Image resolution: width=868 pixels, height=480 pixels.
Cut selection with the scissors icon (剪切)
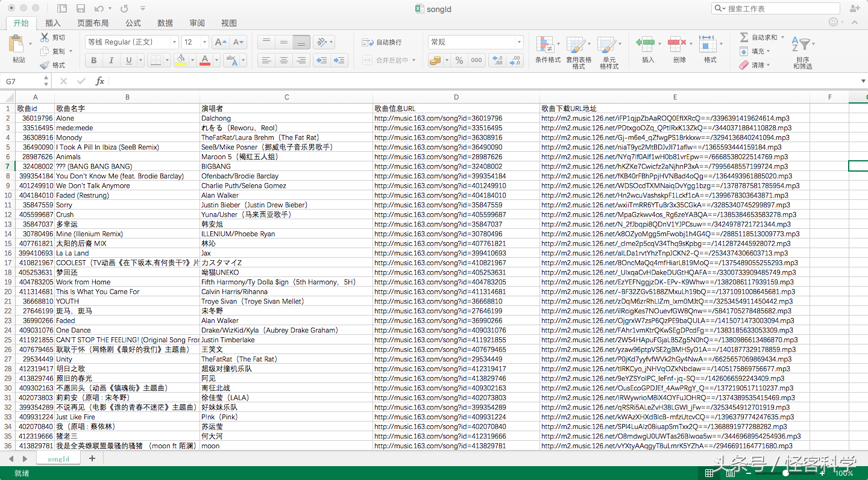point(53,37)
